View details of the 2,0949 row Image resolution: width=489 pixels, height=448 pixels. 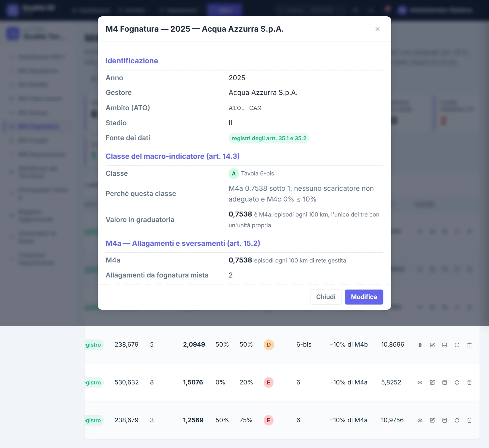(420, 345)
